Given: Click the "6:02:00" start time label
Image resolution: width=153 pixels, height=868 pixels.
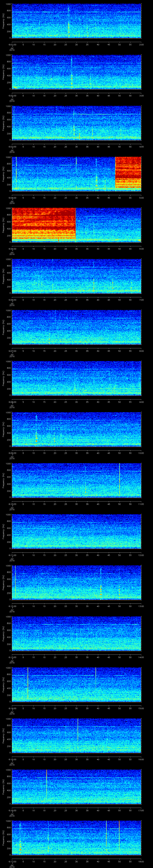Looking at the screenshot, I should 12,96.
